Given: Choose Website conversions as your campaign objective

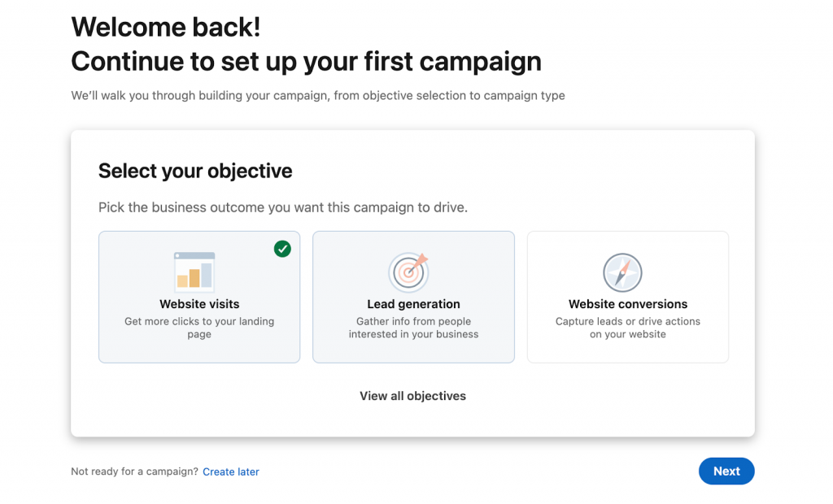Looking at the screenshot, I should click(x=627, y=297).
